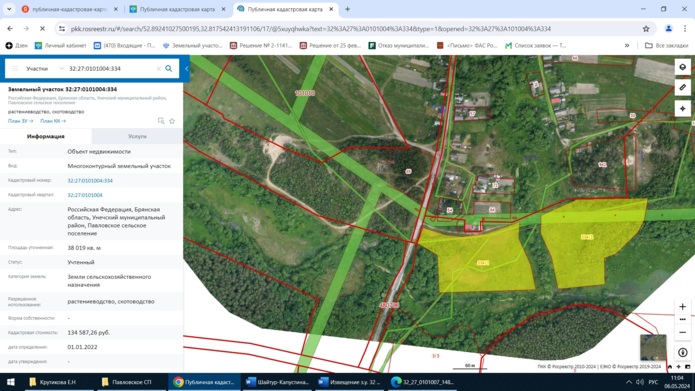Expand hidden bookmarks chevron
This screenshot has height=391, width=695.
pyautogui.click(x=627, y=45)
